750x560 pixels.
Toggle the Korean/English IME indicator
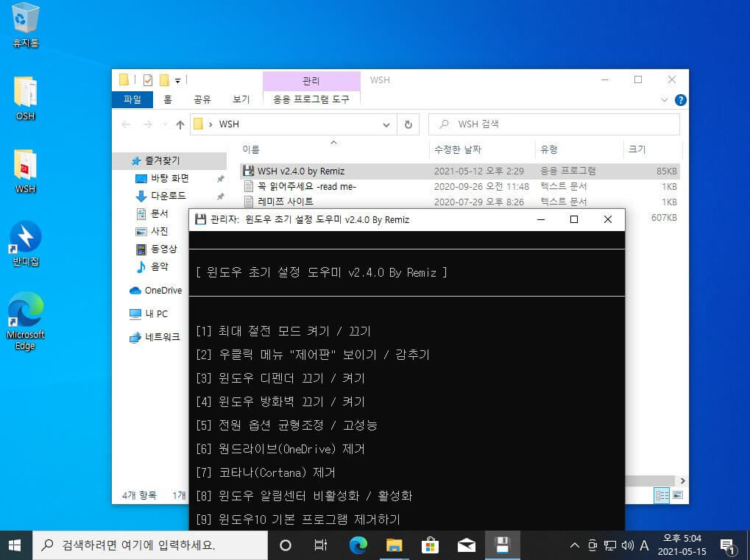pos(644,545)
